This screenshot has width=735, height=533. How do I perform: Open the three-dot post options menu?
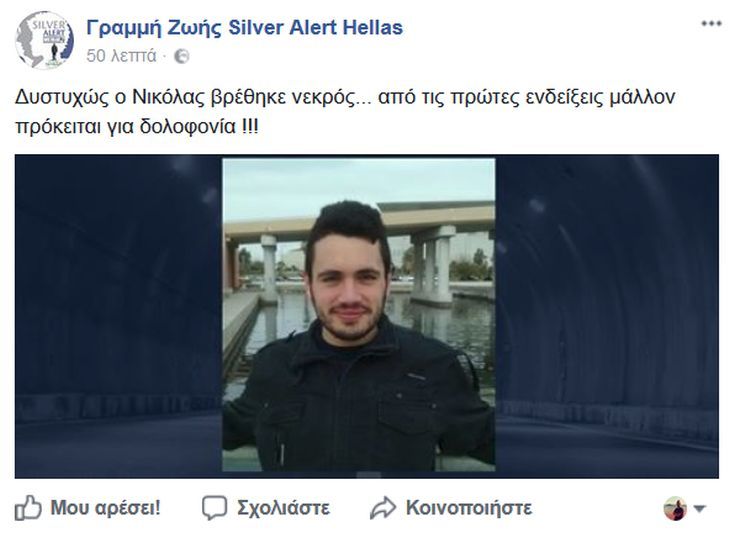click(711, 24)
